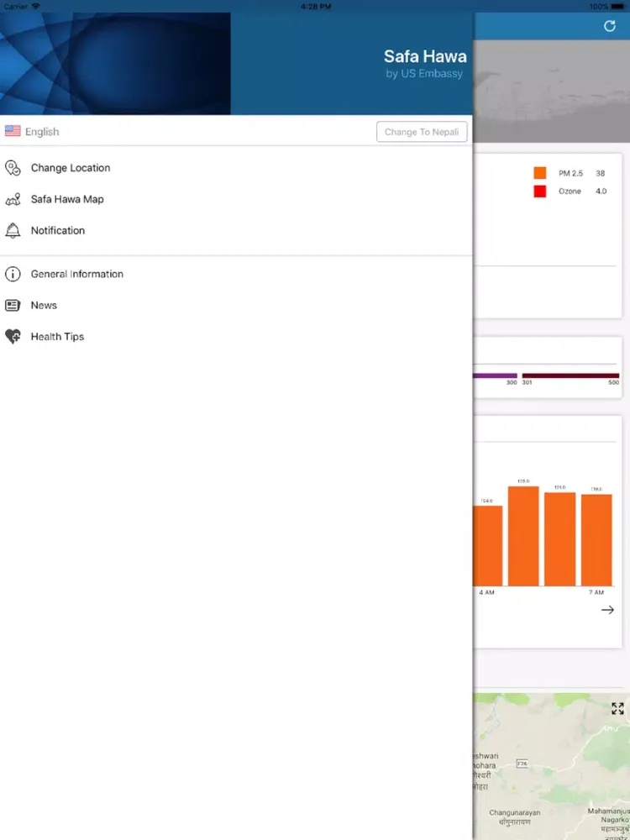The image size is (630, 840).
Task: Click the Health Tips heart icon
Action: click(x=13, y=337)
